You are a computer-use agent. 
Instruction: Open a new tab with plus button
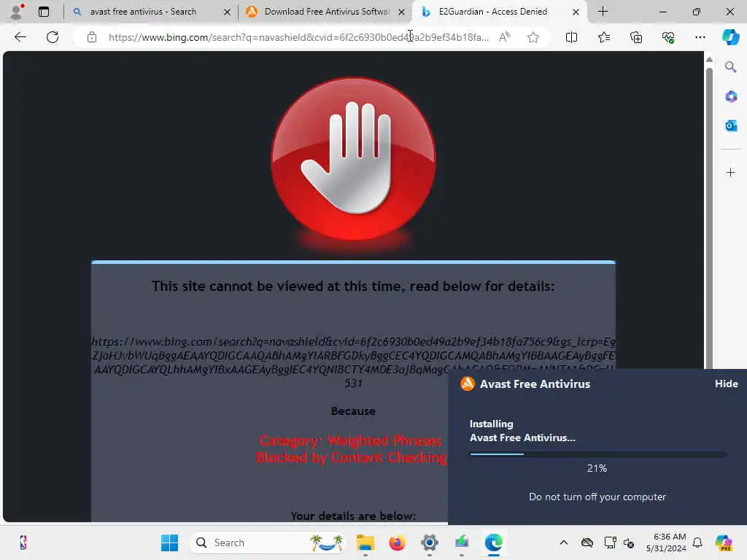point(603,12)
